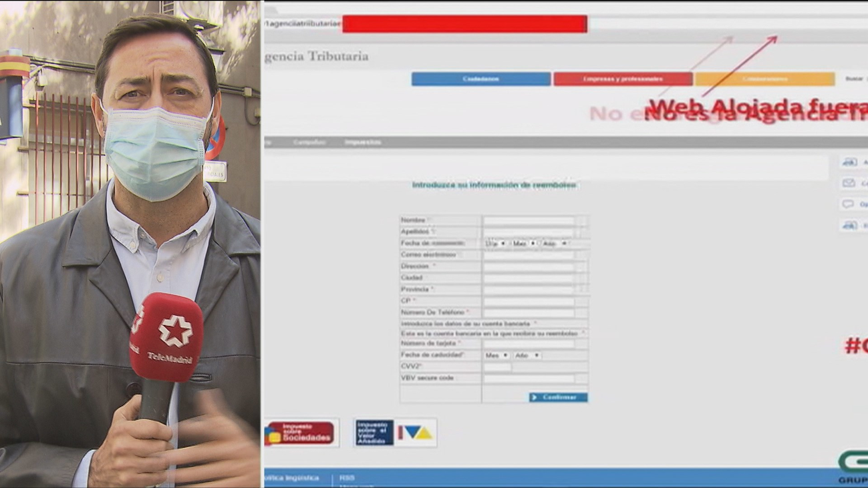Click the bottom icon in right sidebar
Screen dimensions: 868x488
click(x=849, y=226)
